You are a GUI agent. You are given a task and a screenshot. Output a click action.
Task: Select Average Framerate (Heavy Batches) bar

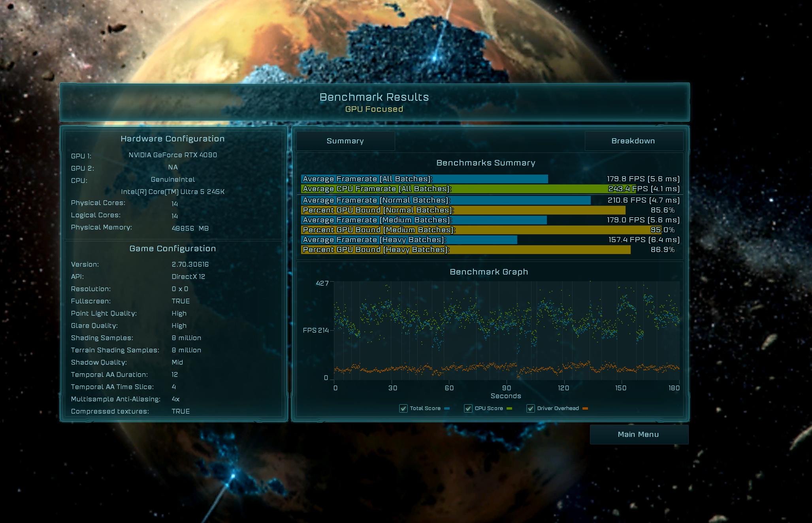pyautogui.click(x=409, y=240)
